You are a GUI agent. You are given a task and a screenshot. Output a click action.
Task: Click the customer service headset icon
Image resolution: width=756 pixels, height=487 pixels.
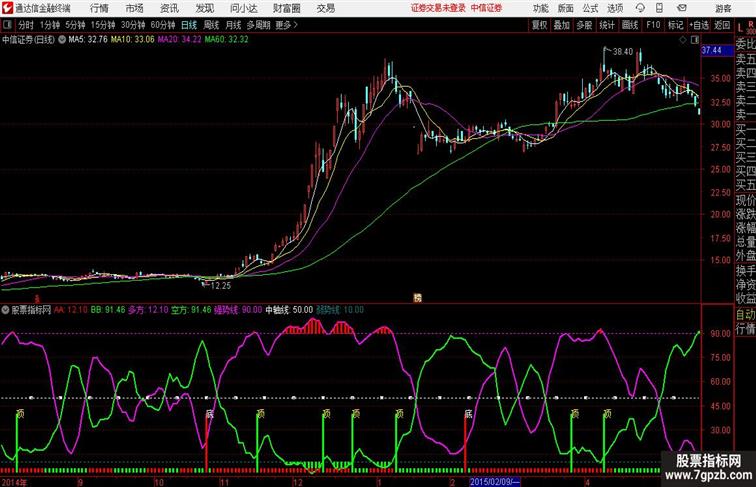click(640, 8)
